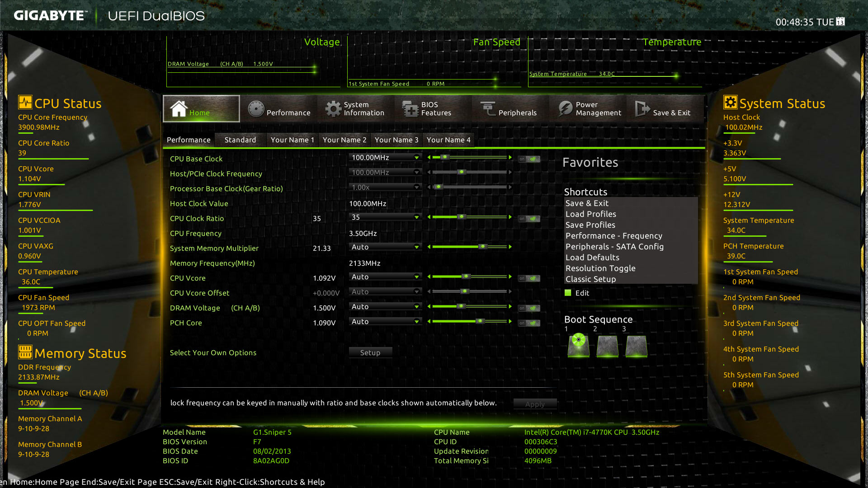Increase CPU Clock Ratio with right arrow

pyautogui.click(x=510, y=217)
